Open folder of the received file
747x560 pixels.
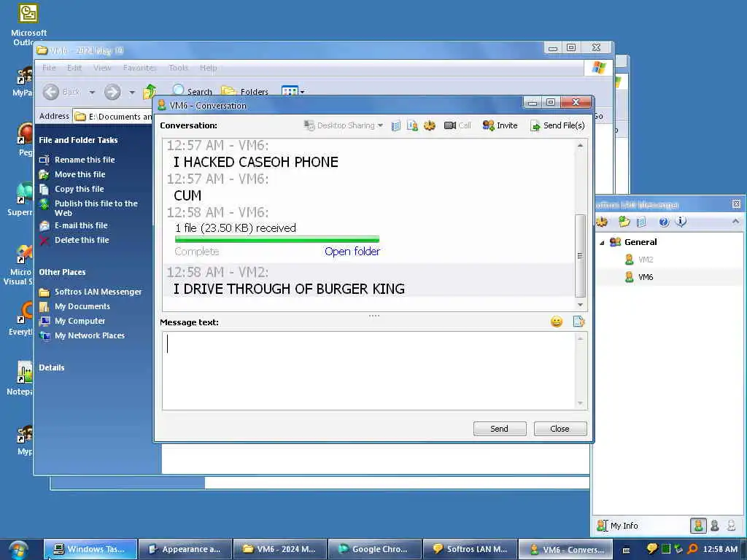[352, 252]
